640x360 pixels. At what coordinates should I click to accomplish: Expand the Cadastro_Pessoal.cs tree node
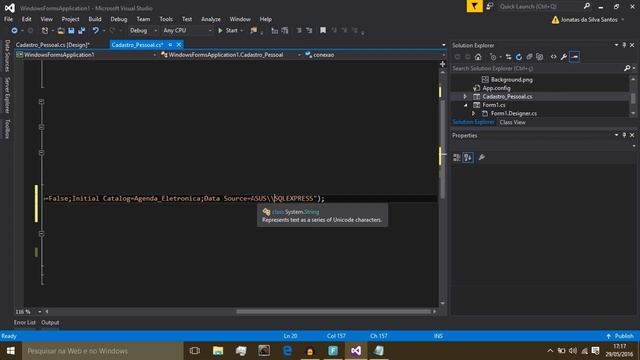tap(465, 97)
